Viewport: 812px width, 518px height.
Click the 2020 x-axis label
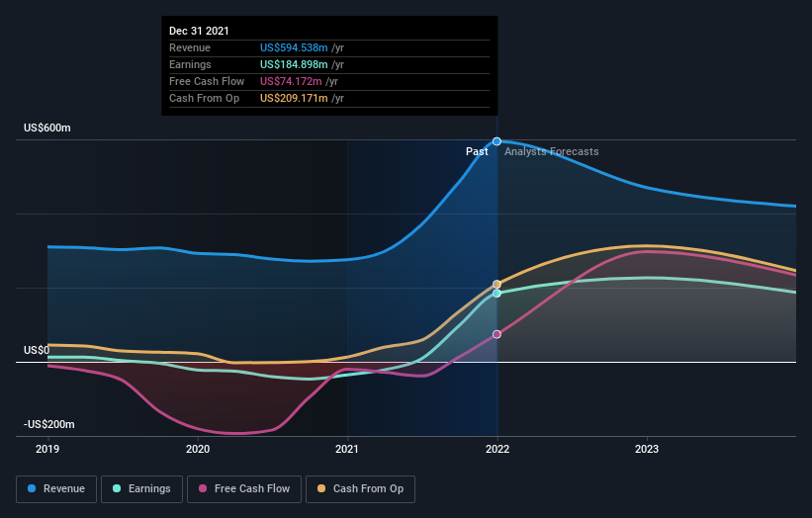click(x=198, y=449)
